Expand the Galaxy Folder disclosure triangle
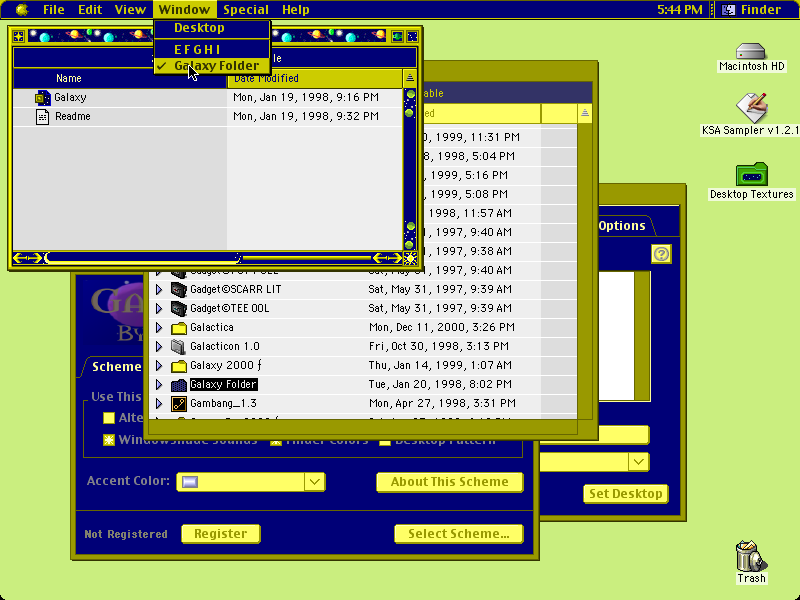Screen dimensions: 800x600 (159, 385)
